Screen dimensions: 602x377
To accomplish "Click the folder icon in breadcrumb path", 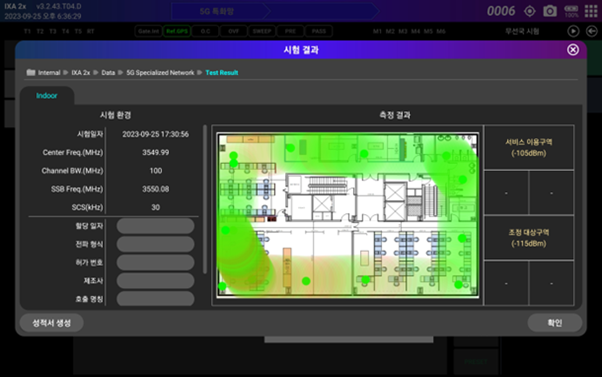I will click(x=31, y=72).
